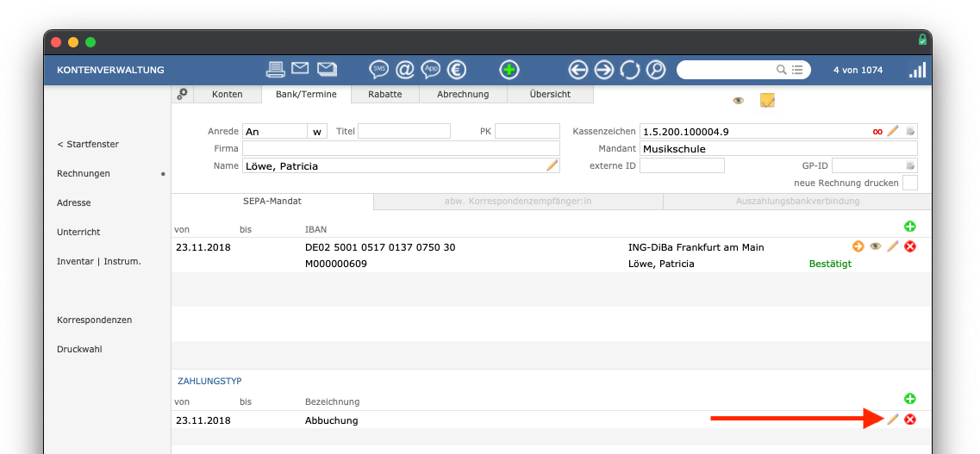980x454 pixels.
Task: Click the printer icon in the toolbar
Action: point(276,69)
